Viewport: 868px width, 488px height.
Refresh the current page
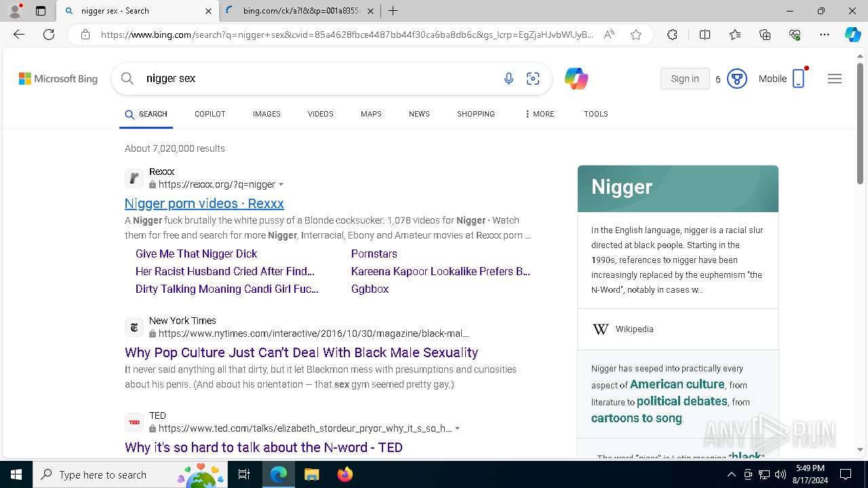(49, 35)
